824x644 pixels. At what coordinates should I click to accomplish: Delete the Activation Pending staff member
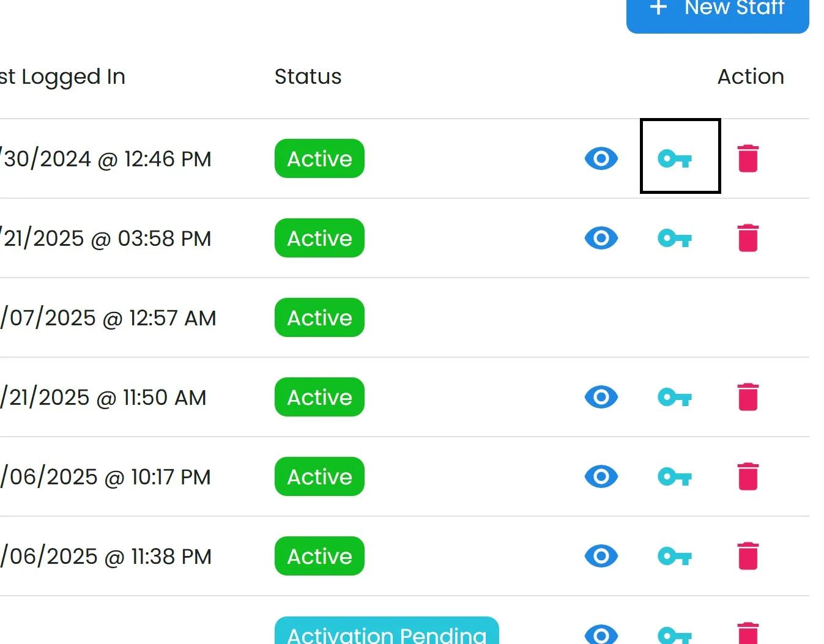(x=748, y=634)
